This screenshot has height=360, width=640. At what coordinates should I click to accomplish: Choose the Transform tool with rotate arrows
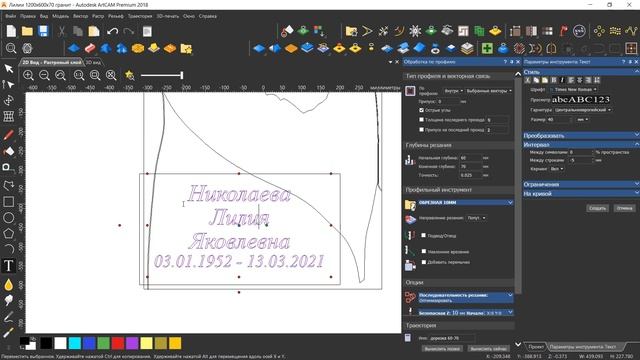tap(9, 100)
